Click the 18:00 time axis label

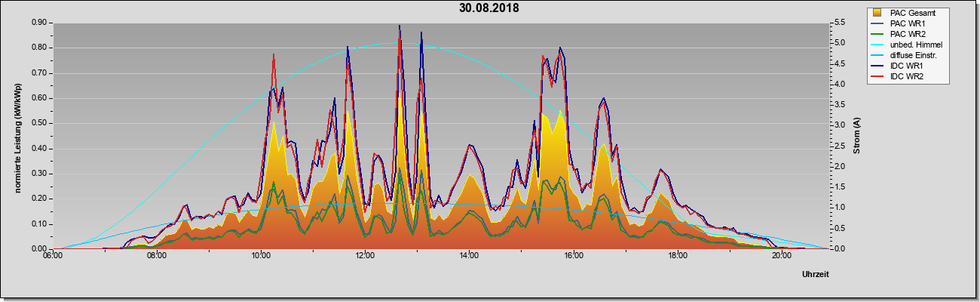click(x=677, y=255)
